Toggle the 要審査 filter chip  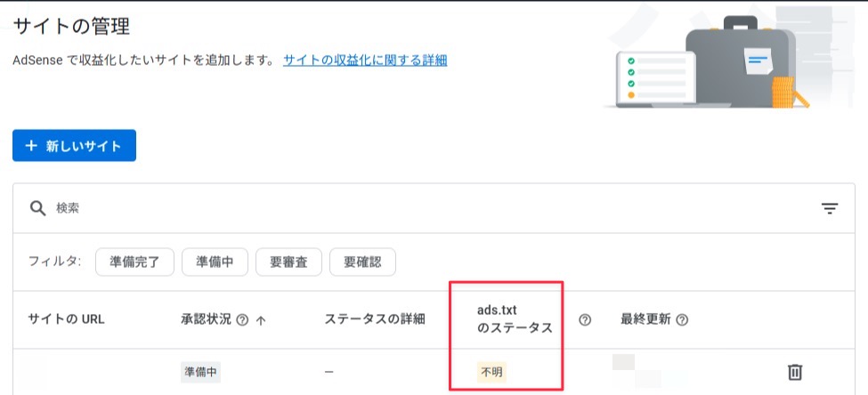pos(288,262)
